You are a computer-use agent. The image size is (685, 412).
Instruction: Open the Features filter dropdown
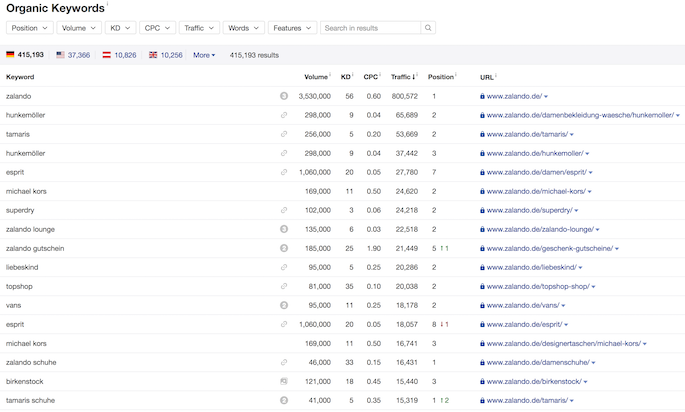click(x=292, y=28)
